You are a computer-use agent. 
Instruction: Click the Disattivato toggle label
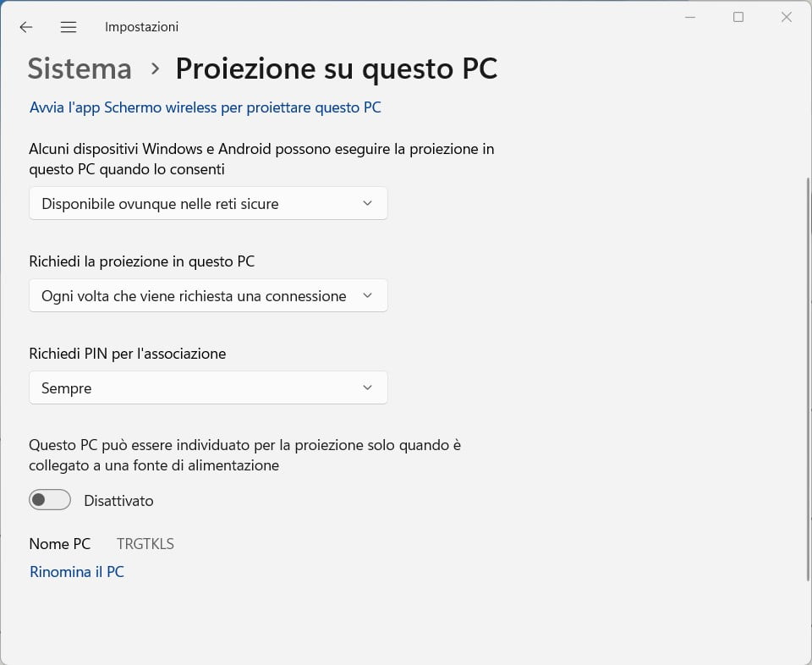[x=118, y=501]
